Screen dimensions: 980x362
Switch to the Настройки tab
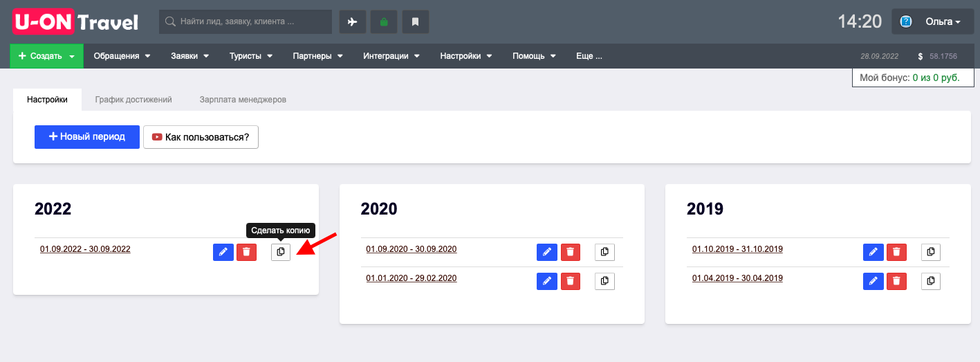(48, 100)
